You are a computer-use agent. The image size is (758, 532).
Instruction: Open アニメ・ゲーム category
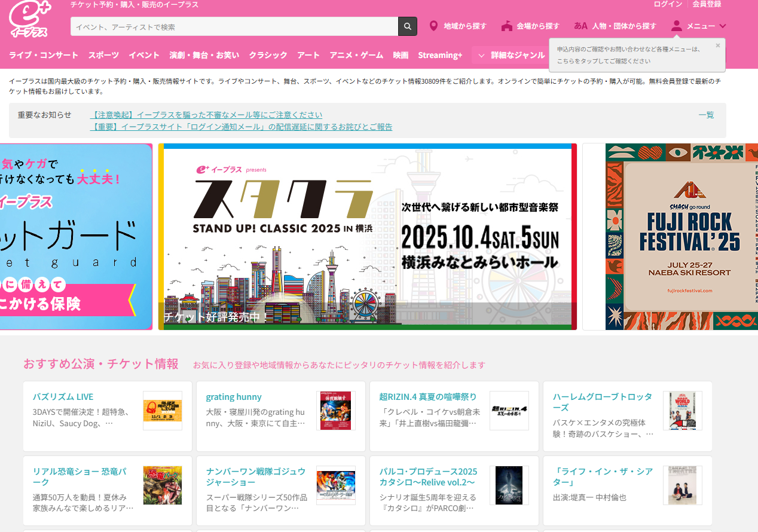(x=356, y=56)
